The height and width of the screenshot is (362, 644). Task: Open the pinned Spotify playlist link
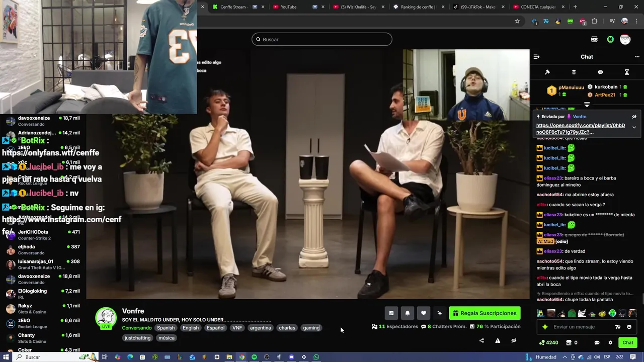click(581, 129)
